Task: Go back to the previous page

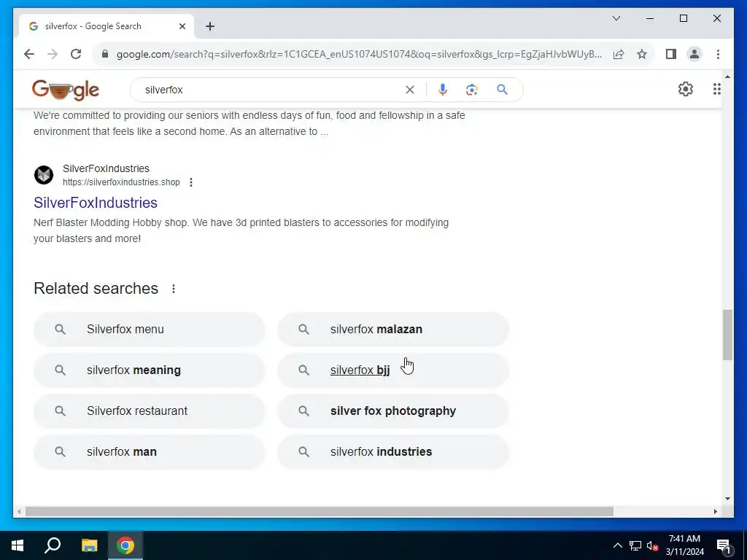Action: pos(29,54)
